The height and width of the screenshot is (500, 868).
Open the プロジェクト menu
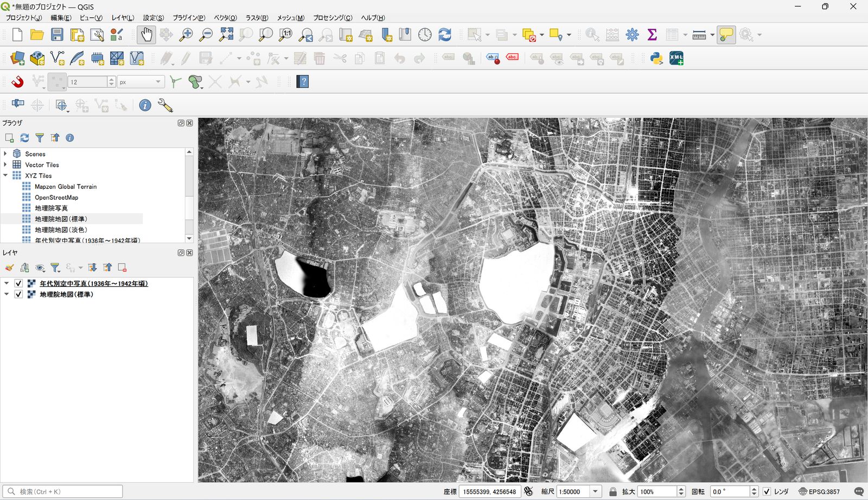tap(23, 18)
